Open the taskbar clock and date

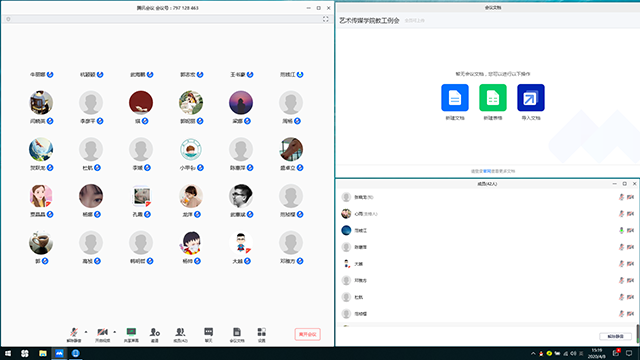click(x=597, y=353)
